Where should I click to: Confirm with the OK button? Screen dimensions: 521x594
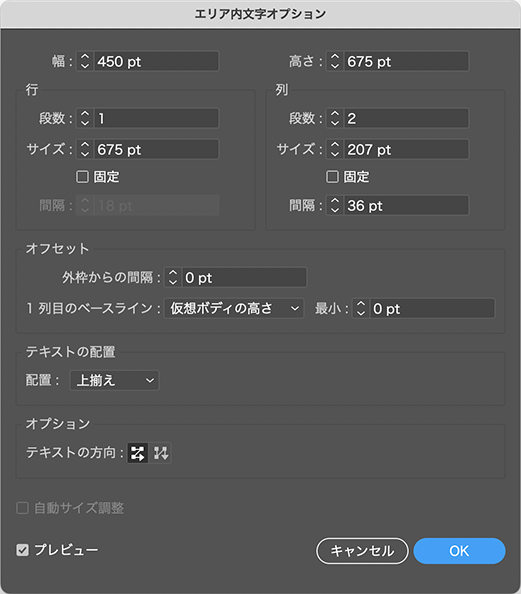459,551
